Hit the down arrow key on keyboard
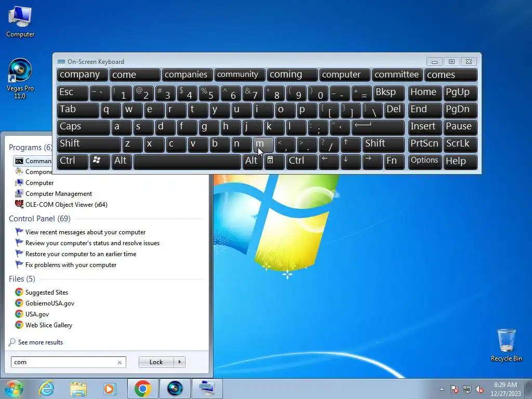This screenshot has width=532, height=399. [x=351, y=162]
